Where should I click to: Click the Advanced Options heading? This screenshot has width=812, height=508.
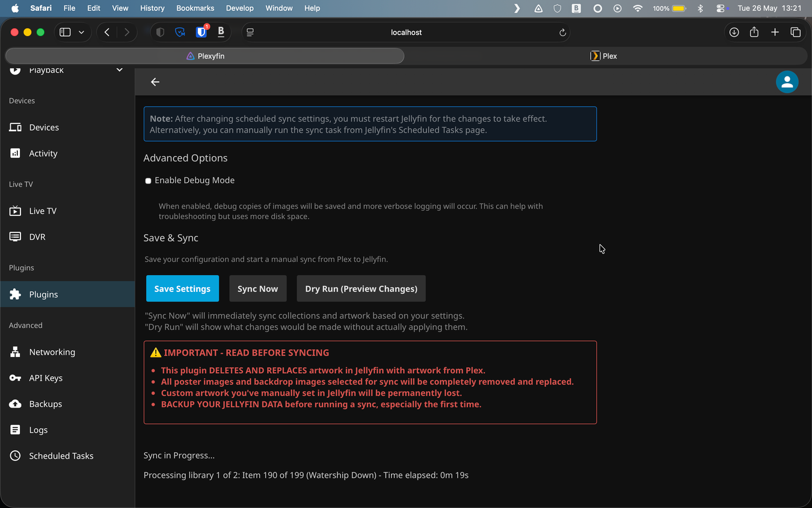[x=185, y=158]
